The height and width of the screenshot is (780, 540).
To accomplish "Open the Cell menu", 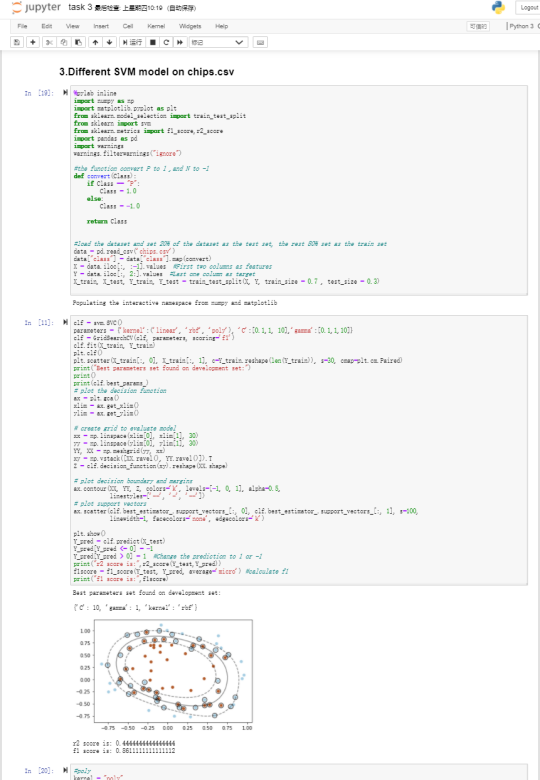I will point(128,26).
